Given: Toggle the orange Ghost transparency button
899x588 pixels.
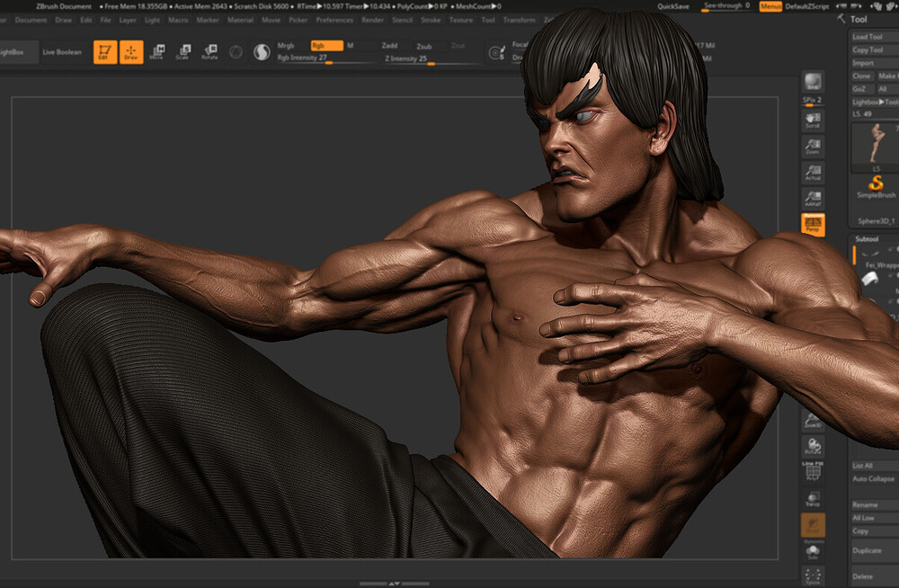Looking at the screenshot, I should point(813,525).
